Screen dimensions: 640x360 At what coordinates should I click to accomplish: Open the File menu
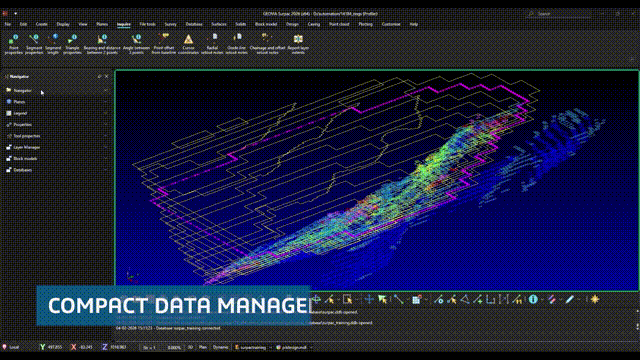(8, 24)
